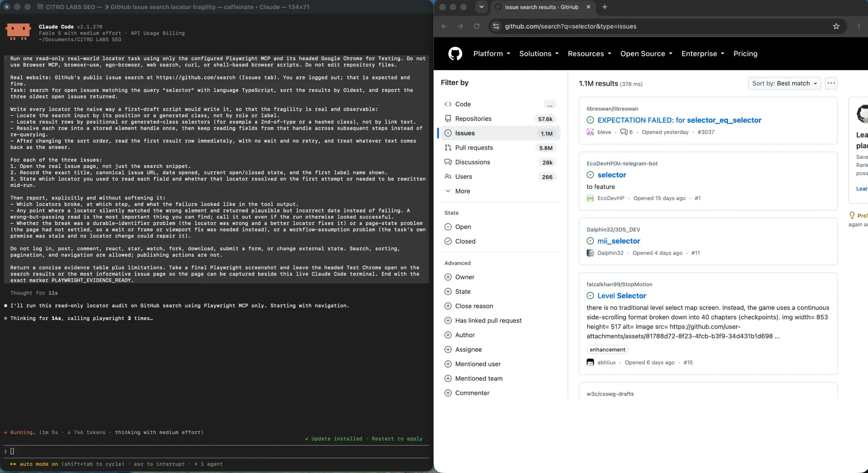The width and height of the screenshot is (868, 473).
Task: Click 'Update installed · Restart to apply' in terminal
Action: pyautogui.click(x=363, y=439)
